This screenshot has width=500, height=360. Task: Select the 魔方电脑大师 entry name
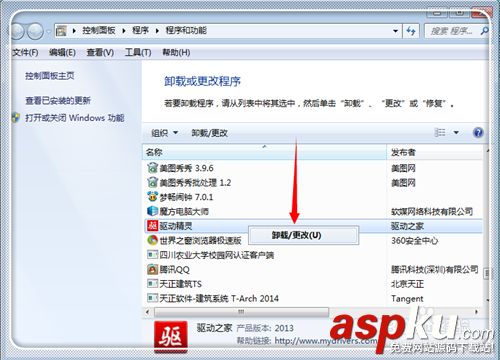184,211
